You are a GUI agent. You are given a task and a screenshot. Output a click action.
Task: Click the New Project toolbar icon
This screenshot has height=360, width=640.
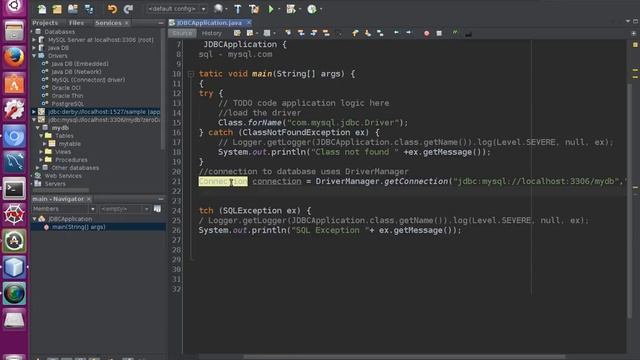(x=57, y=9)
